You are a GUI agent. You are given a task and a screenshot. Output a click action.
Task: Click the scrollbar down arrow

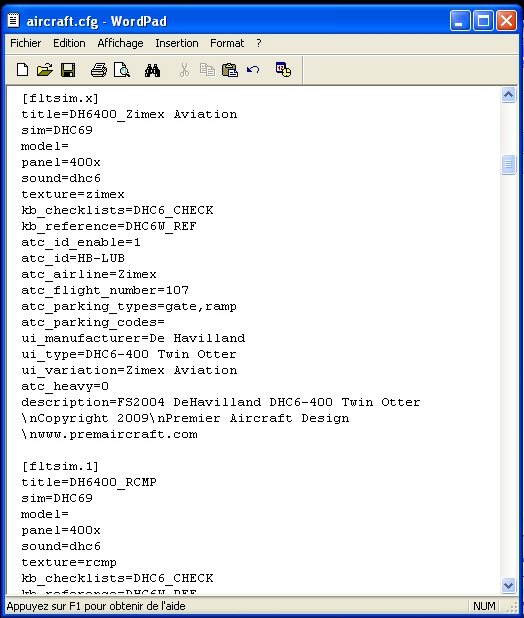509,585
